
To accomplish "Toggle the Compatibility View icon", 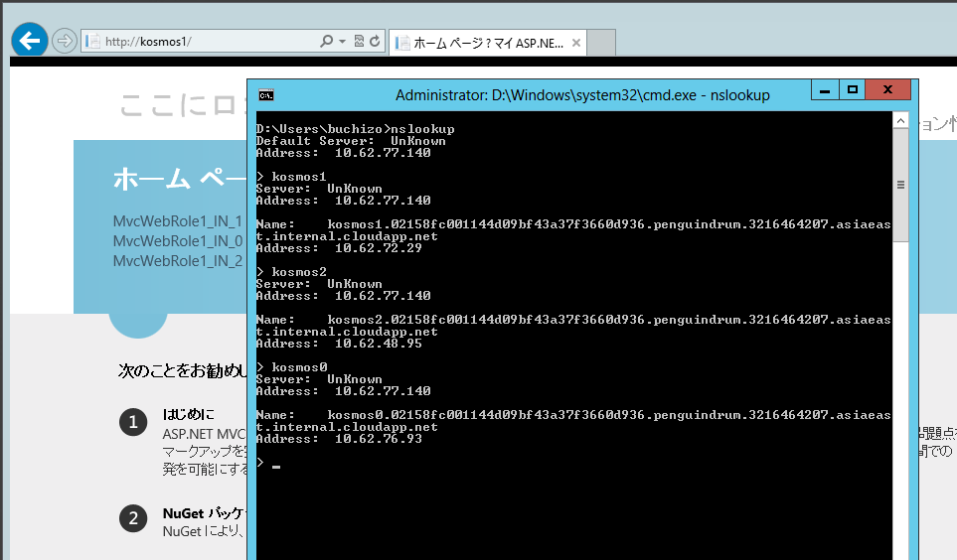I will (359, 42).
